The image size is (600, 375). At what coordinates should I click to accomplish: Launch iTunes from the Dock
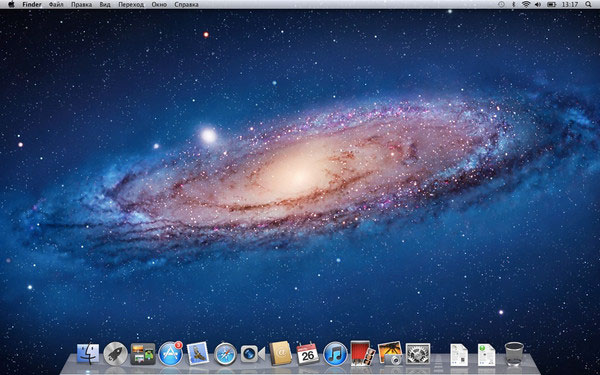point(335,354)
